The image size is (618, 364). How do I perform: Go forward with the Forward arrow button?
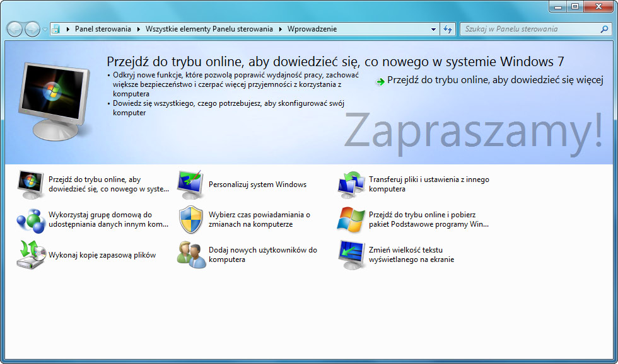click(32, 29)
